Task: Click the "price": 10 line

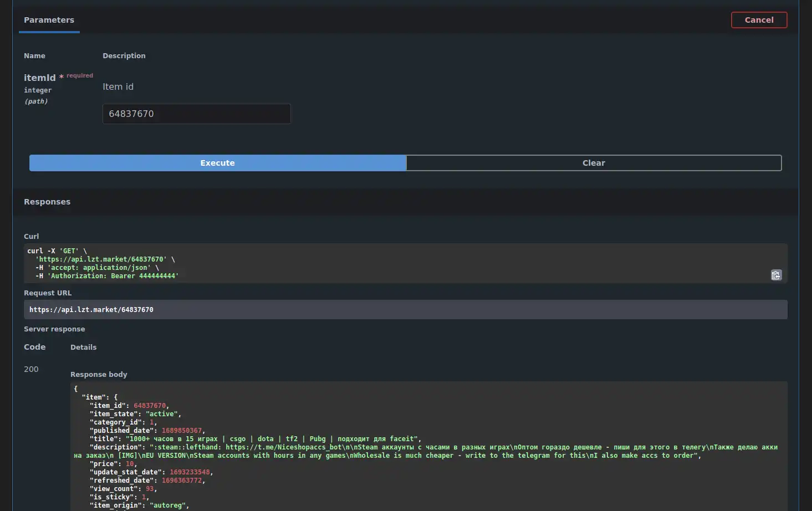Action: coord(114,464)
